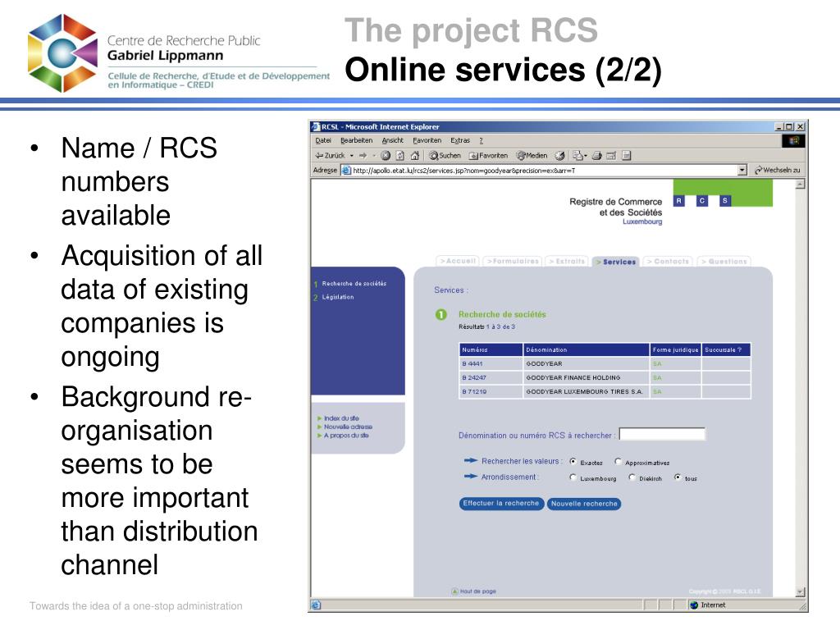Go to the home page icon
The image size is (840, 630).
point(414,155)
